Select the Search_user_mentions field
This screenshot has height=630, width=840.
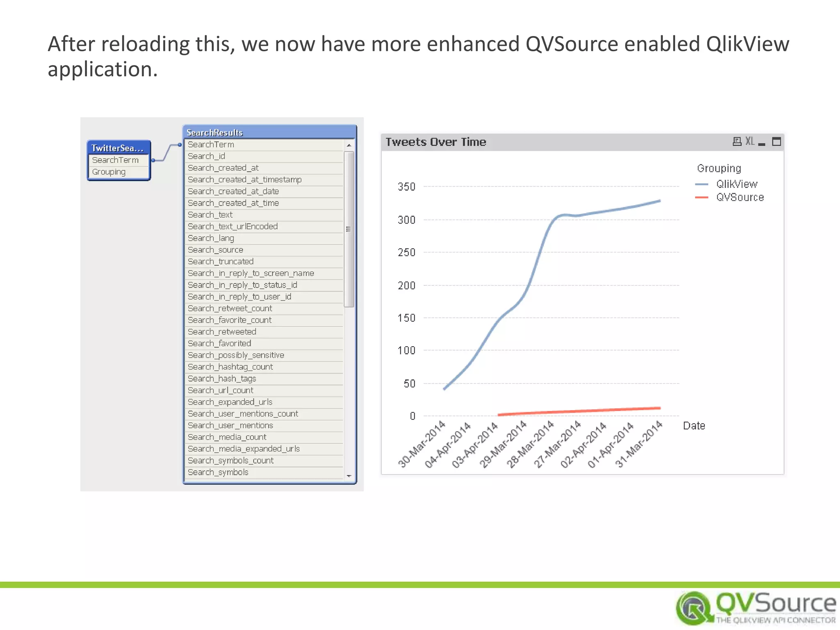pos(264,425)
